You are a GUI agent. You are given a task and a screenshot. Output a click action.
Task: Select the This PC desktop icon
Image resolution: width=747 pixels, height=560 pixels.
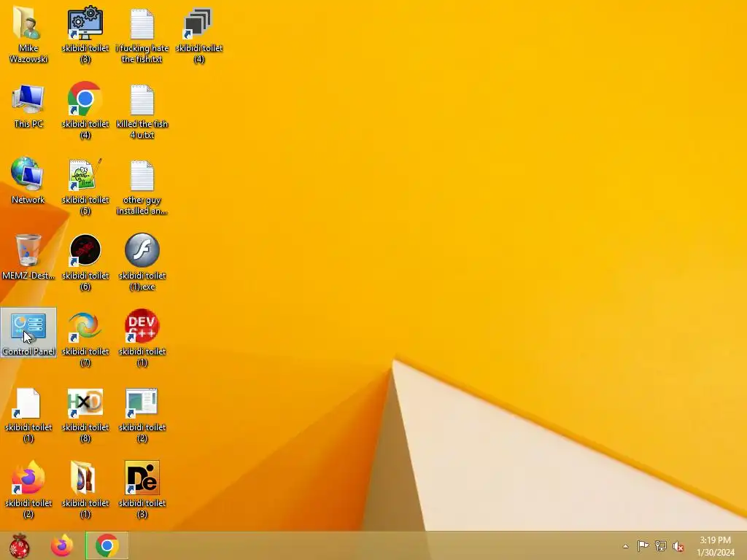coord(28,106)
